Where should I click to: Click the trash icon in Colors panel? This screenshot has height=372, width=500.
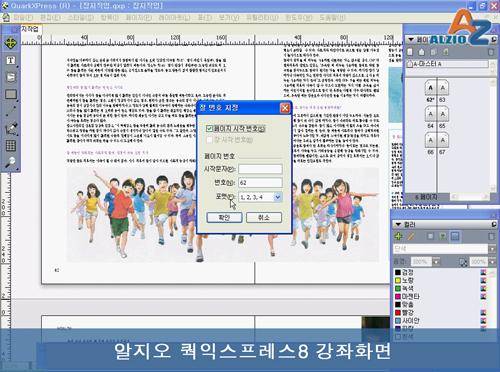492,236
